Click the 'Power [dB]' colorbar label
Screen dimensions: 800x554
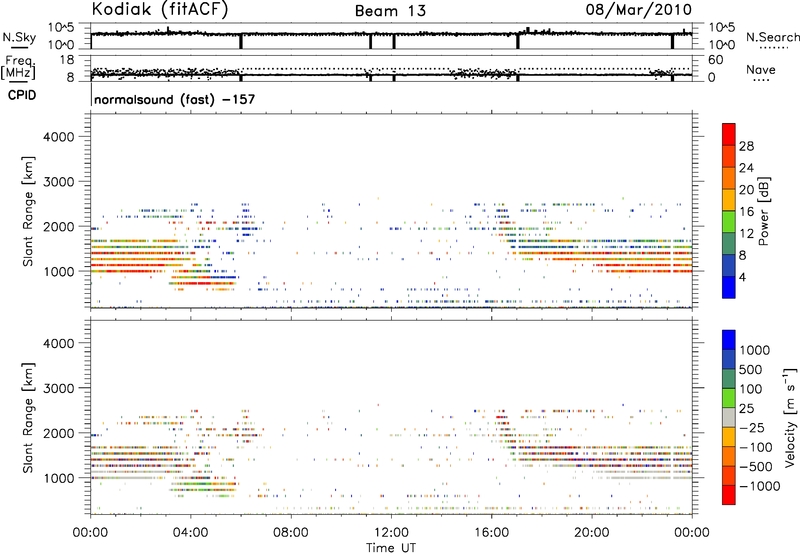(763, 211)
